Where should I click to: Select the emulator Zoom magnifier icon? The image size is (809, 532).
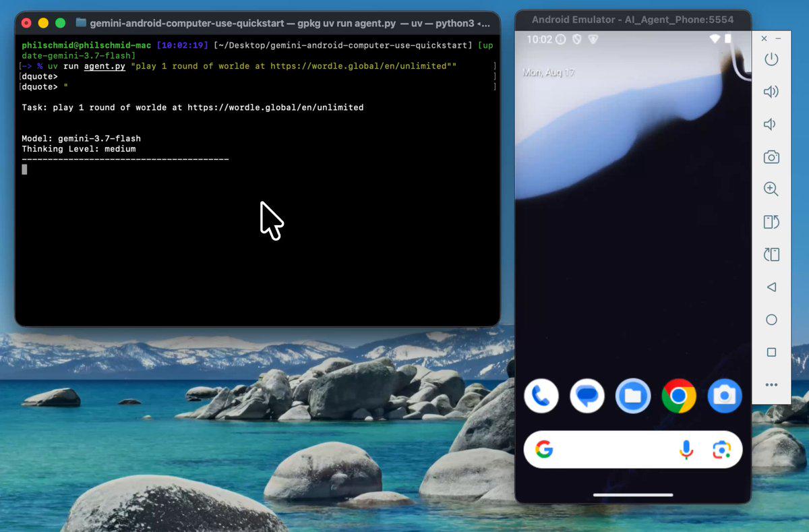771,189
